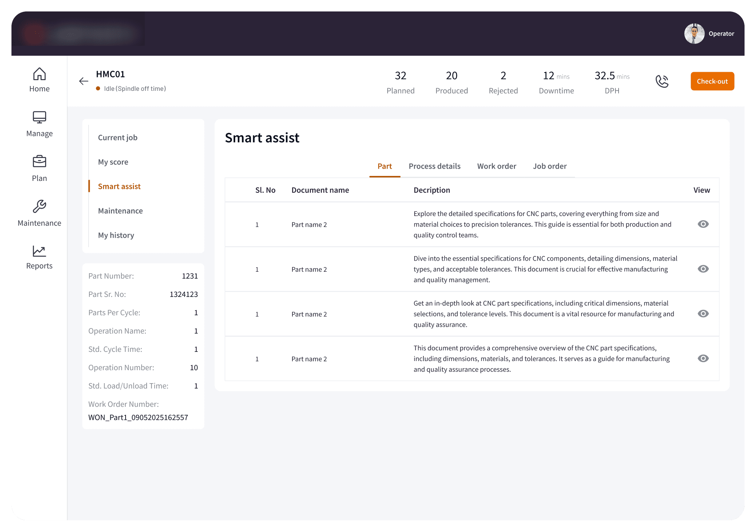Click the Manage monitor icon
Viewport: 756px width, 532px height.
pyautogui.click(x=39, y=117)
